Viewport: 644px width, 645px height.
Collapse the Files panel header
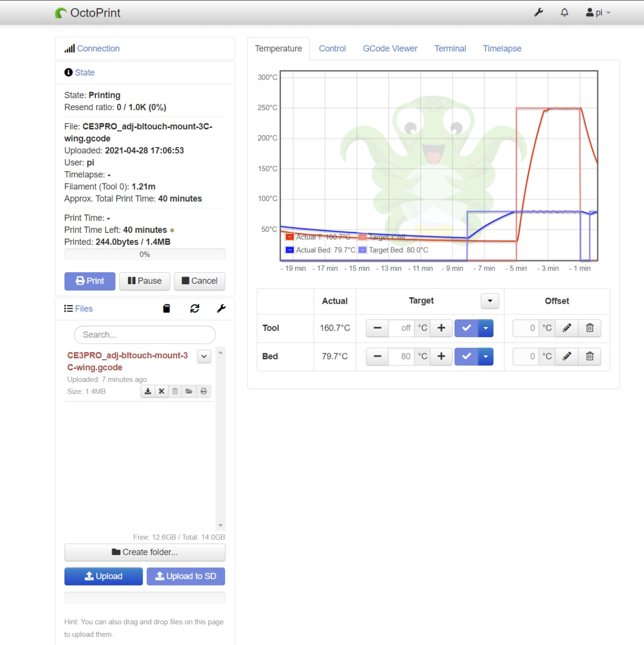[x=84, y=308]
